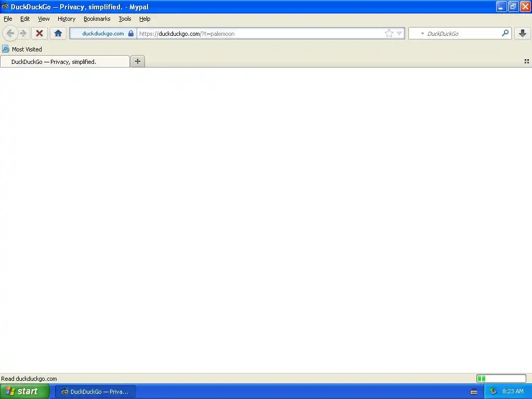The image size is (532, 399).
Task: Click the page loading progress bar
Action: tap(501, 378)
